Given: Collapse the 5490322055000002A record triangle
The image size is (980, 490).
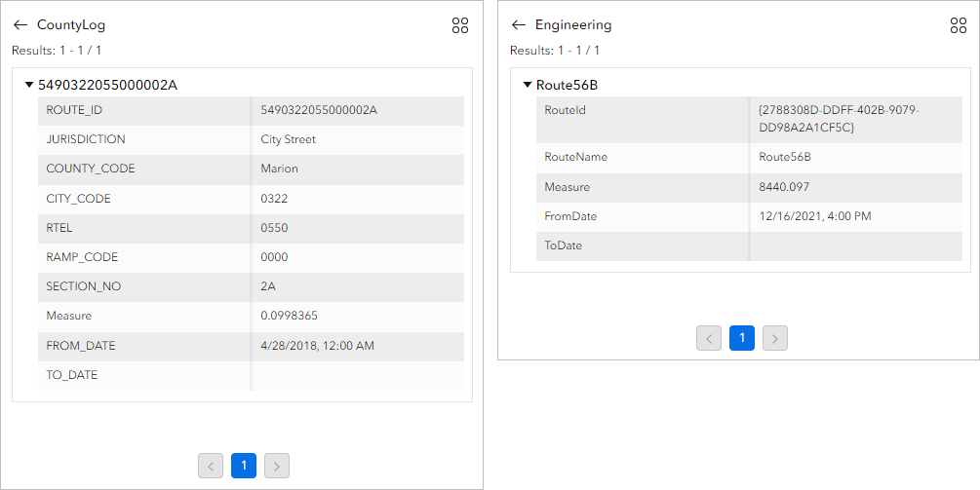Looking at the screenshot, I should (x=29, y=85).
